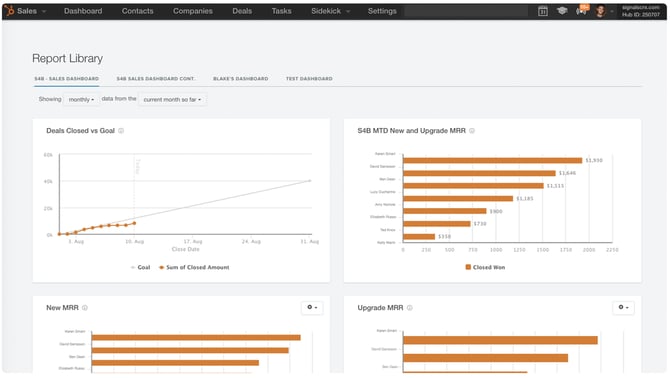
Task: Switch to S4B Sales Dashboard Cont. tab
Action: click(156, 79)
